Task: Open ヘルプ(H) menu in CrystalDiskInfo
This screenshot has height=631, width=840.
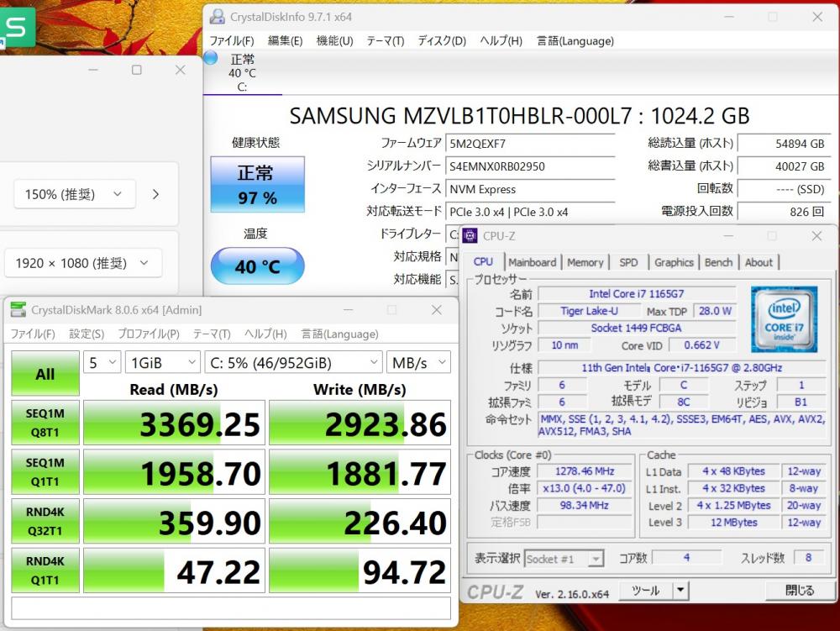Action: pyautogui.click(x=501, y=40)
